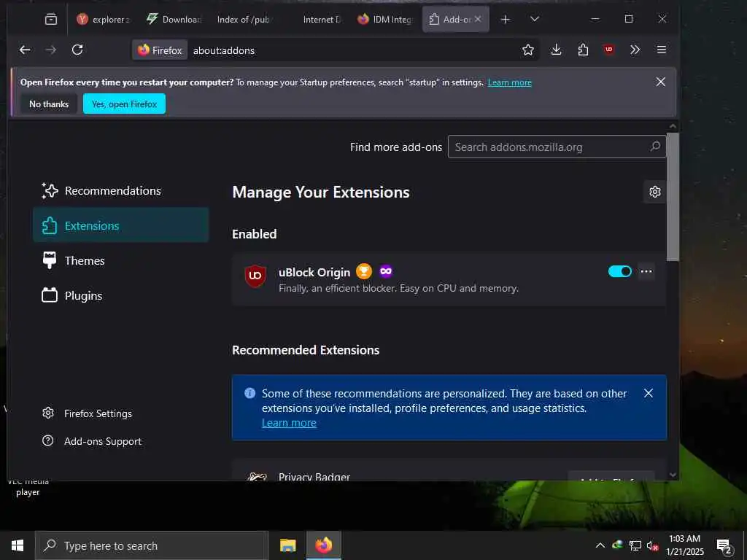Viewport: 747px width, 560px height.
Task: Open File Explorer from the taskbar
Action: (x=287, y=545)
